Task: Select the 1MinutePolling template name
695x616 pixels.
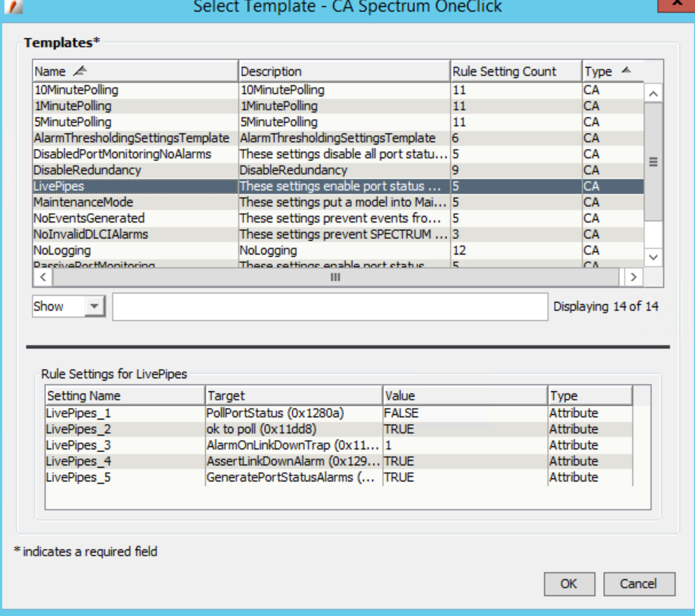Action: pyautogui.click(x=73, y=106)
